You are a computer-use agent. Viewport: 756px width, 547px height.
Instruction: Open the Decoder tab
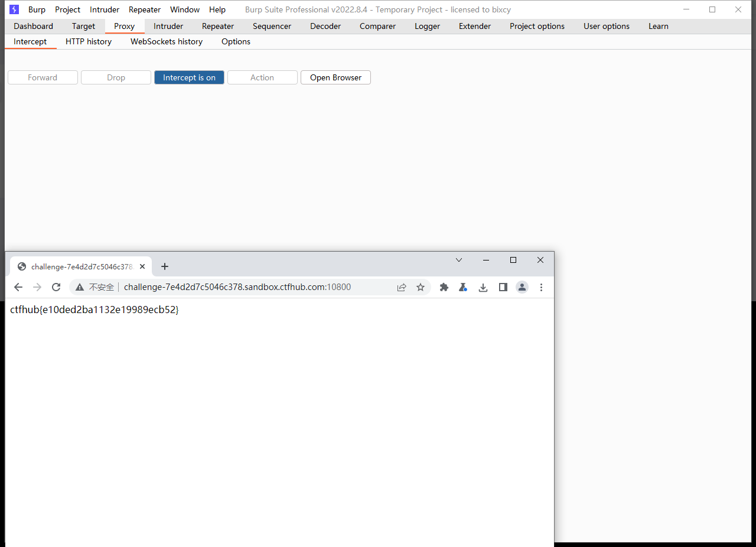tap(325, 26)
